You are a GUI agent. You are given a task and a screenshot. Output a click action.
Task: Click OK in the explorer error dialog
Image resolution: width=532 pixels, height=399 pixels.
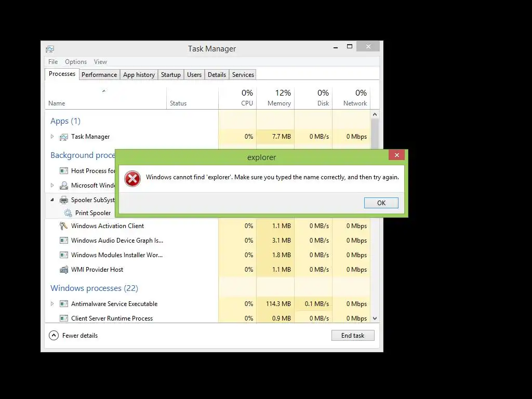pyautogui.click(x=381, y=203)
